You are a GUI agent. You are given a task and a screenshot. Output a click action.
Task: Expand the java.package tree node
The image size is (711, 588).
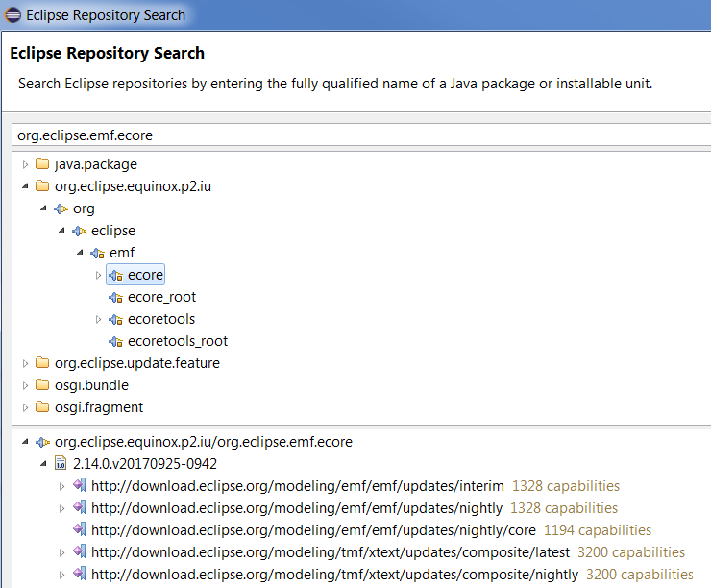[25, 164]
